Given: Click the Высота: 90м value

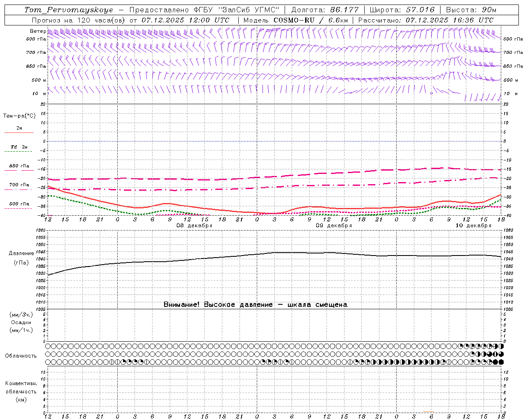Looking at the screenshot, I should tap(471, 10).
